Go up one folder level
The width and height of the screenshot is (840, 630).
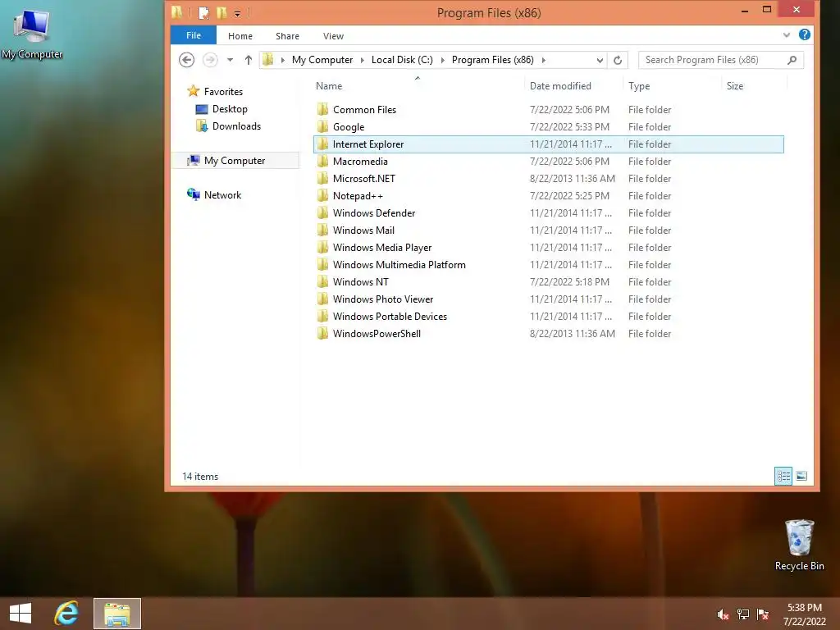pos(248,60)
